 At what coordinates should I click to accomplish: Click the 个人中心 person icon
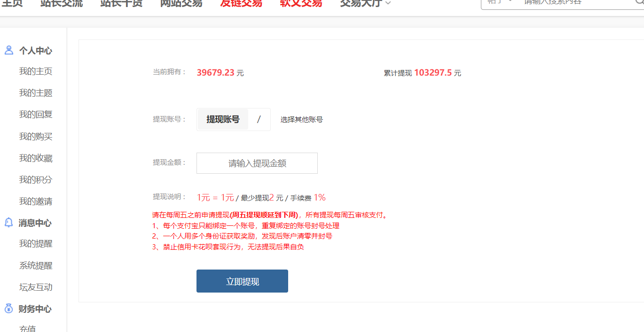(x=9, y=50)
